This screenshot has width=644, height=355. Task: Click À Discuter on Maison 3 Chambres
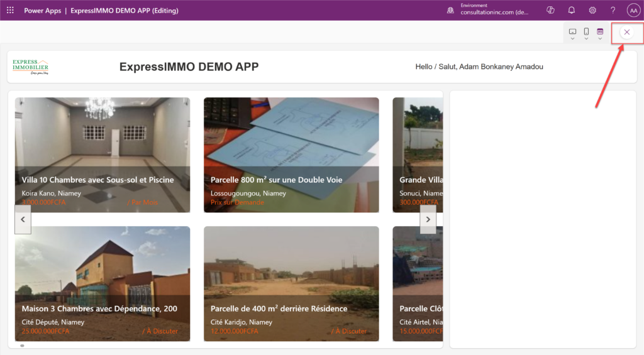[160, 331]
